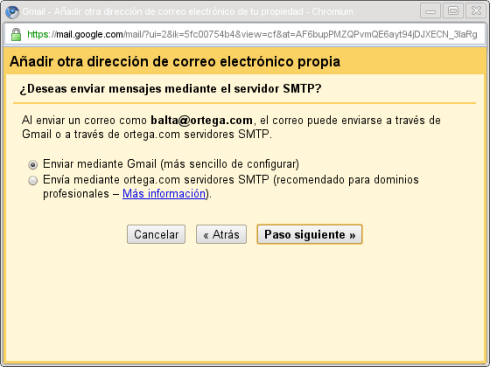490x367 pixels.
Task: Maximize the Chromium window
Action: tap(453, 11)
